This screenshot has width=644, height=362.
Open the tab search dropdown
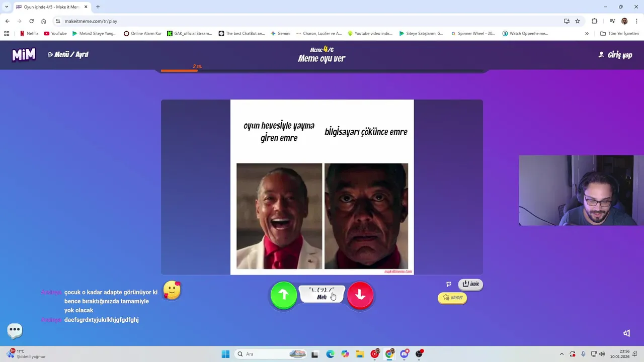tap(7, 7)
